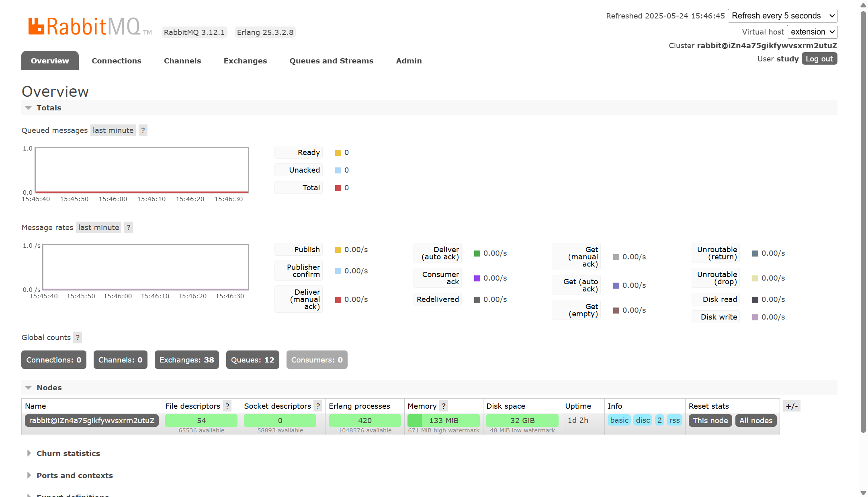
Task: Toggle the basic info tag on node
Action: (619, 420)
